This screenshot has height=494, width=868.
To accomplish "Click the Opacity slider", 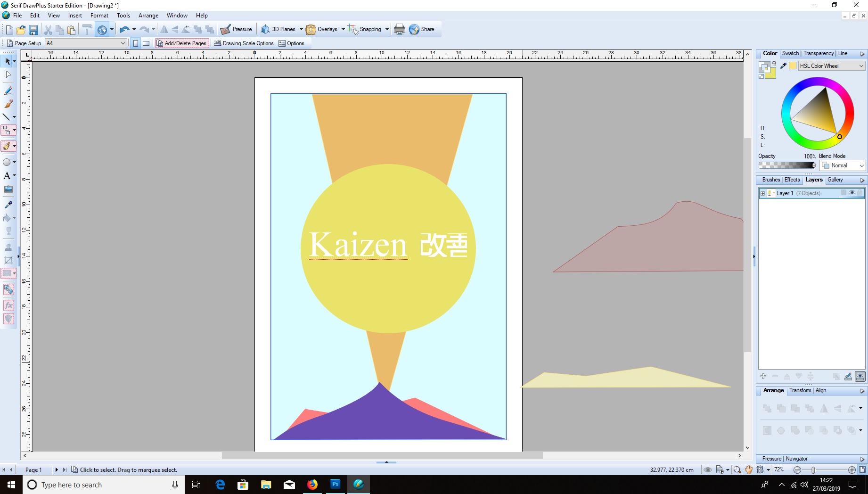I will point(787,165).
